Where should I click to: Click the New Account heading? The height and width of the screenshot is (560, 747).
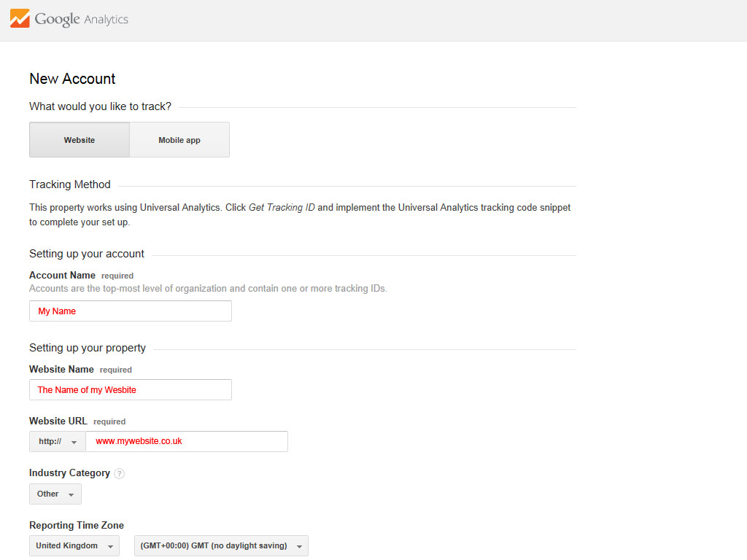pyautogui.click(x=72, y=79)
